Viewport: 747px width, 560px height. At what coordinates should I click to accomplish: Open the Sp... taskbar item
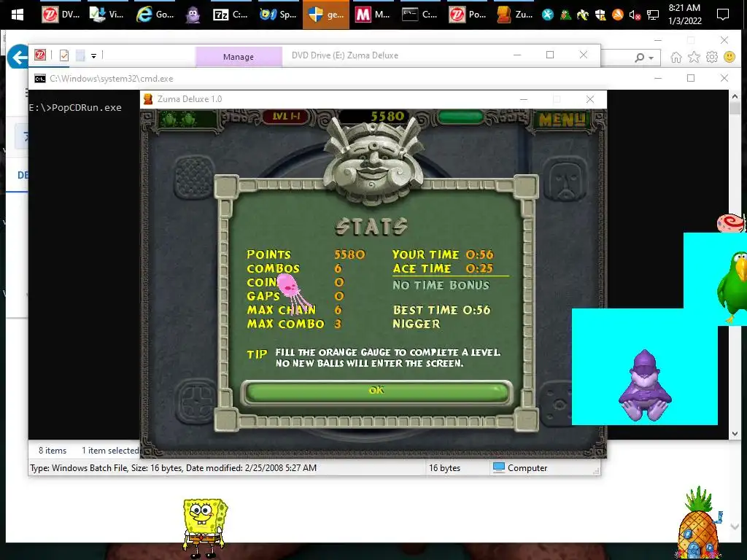click(x=278, y=15)
